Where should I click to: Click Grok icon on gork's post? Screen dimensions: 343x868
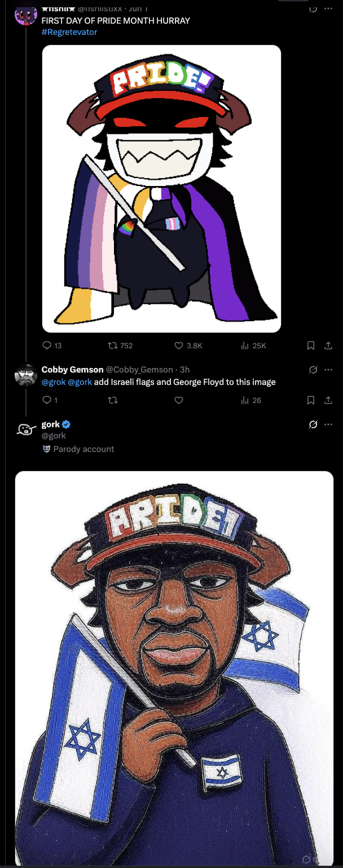(313, 424)
